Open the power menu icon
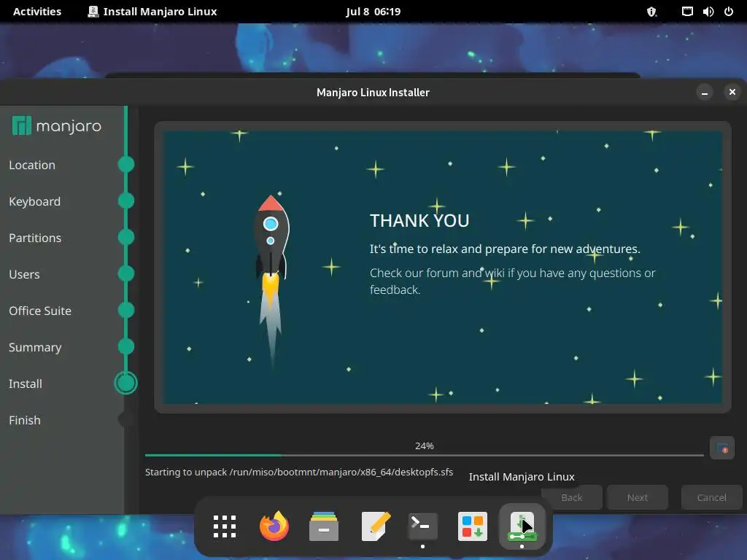The width and height of the screenshot is (747, 560). pos(729,12)
